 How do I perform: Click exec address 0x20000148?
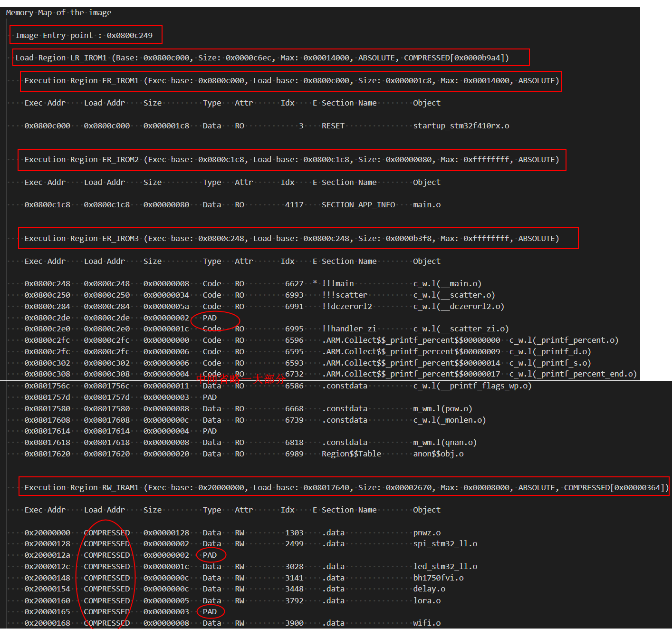point(48,578)
